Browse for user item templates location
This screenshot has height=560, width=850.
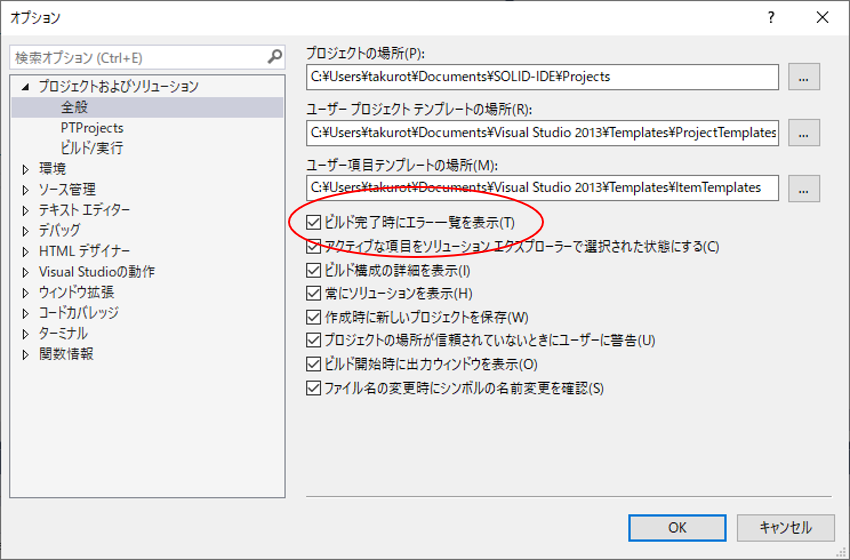[804, 187]
